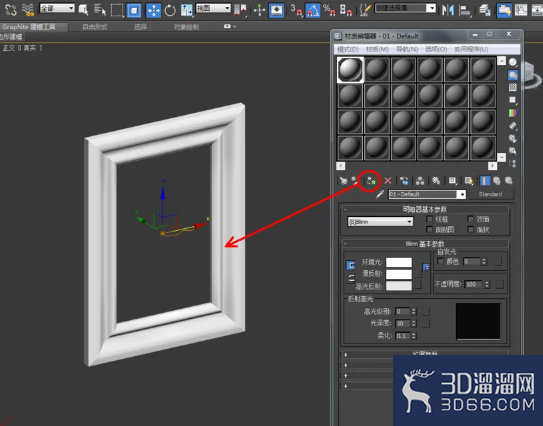Image resolution: width=543 pixels, height=426 pixels.
Task: Toggle Show End Result icon
Action: [485, 180]
